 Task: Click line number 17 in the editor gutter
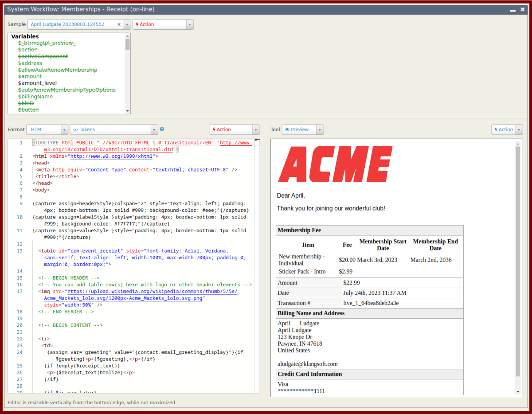pos(20,291)
